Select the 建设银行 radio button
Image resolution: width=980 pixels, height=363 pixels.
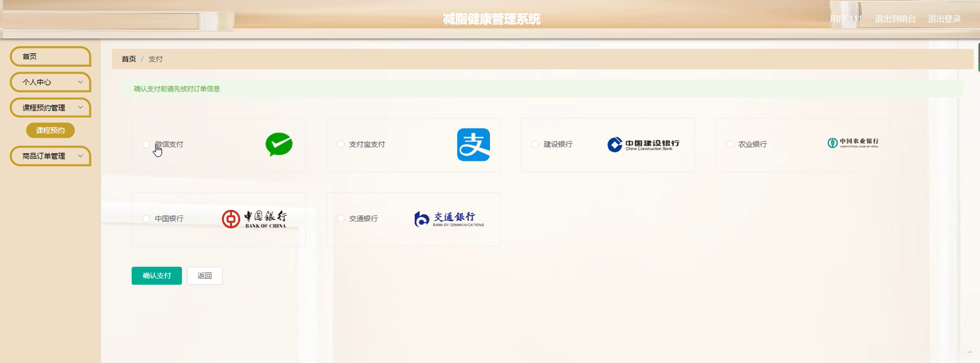[x=535, y=144]
